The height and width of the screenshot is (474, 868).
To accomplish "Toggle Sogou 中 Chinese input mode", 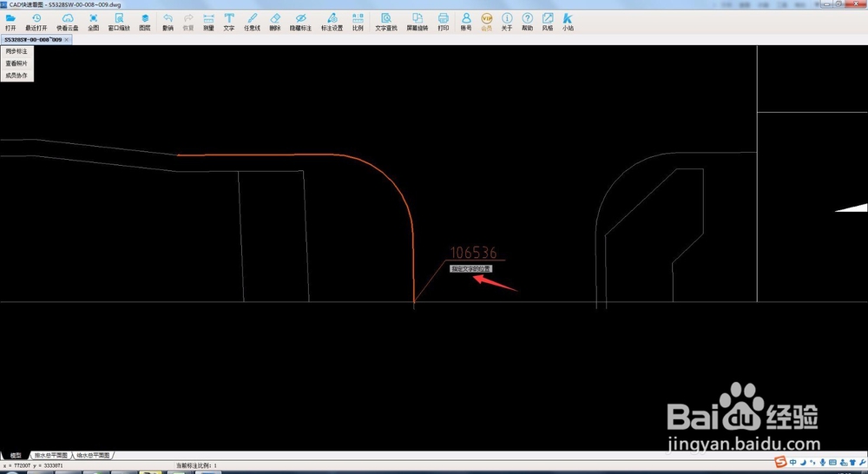I will 793,463.
